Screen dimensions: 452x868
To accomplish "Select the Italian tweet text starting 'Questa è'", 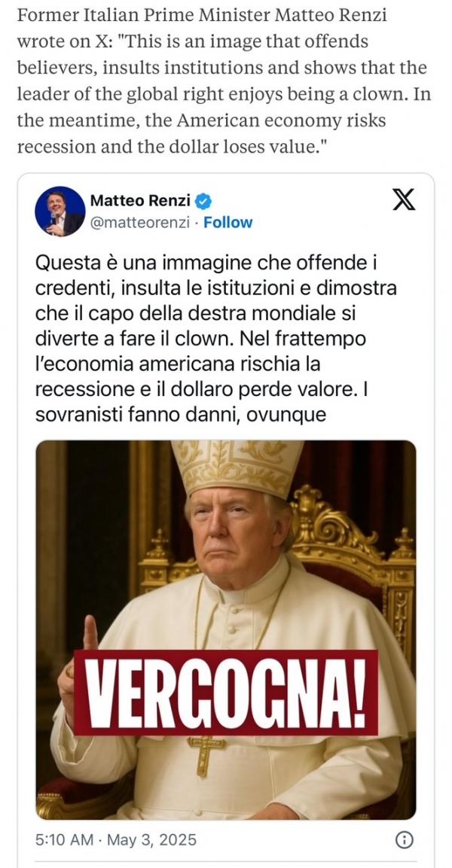I will tap(216, 339).
